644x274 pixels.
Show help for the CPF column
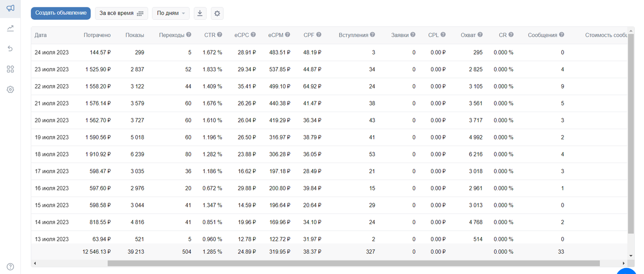(x=319, y=35)
